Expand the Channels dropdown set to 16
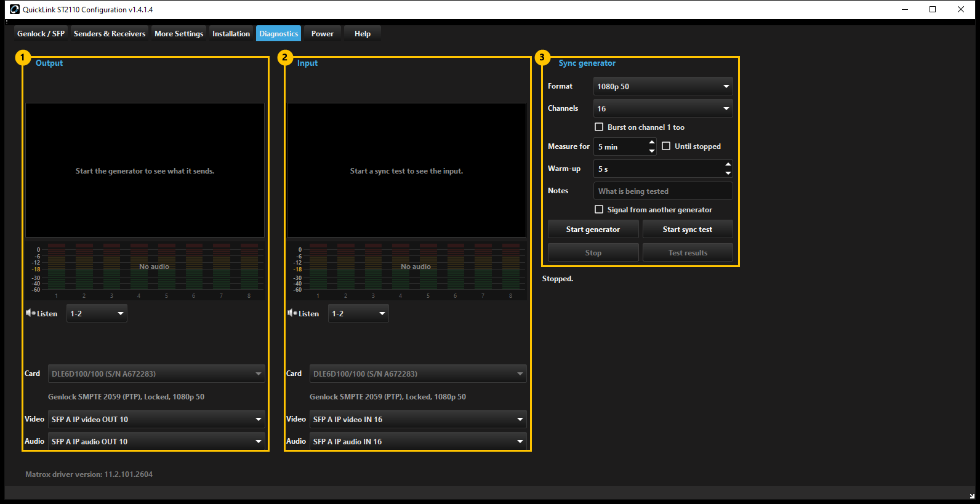This screenshot has width=980, height=504. pyautogui.click(x=663, y=108)
